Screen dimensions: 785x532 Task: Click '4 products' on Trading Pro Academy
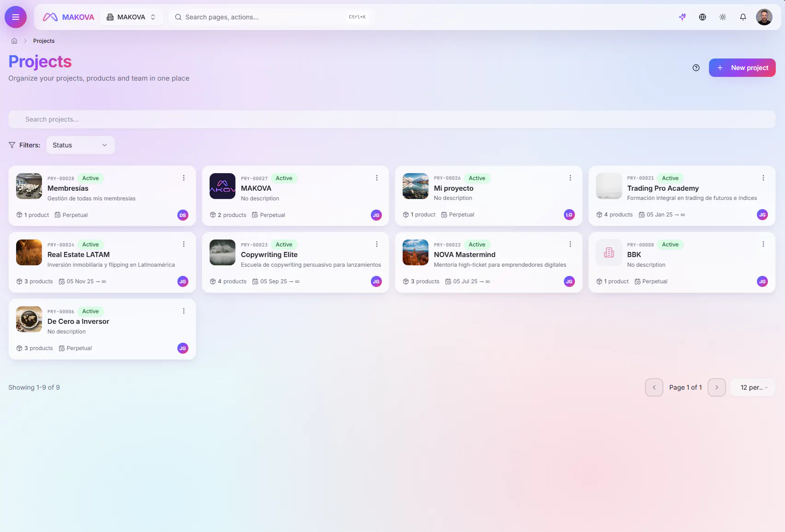[x=615, y=215]
